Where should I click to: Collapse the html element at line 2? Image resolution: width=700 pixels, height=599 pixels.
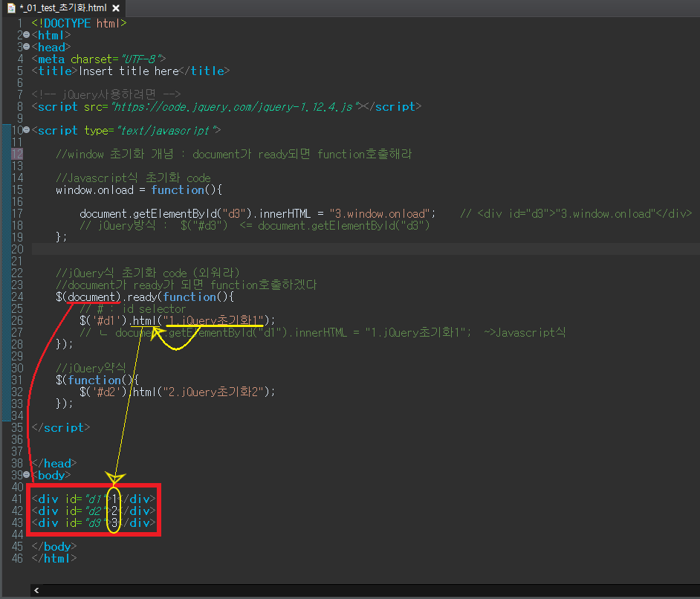point(26,35)
